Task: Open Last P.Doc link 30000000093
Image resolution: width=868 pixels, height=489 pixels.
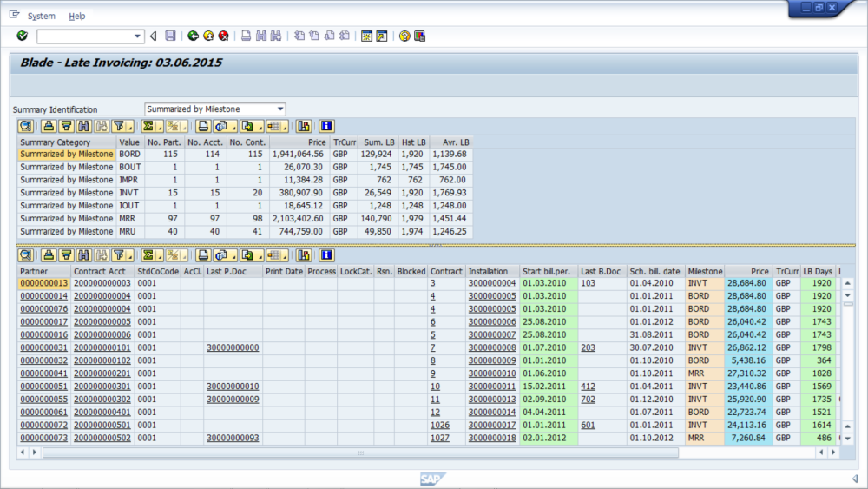Action: coord(233,438)
